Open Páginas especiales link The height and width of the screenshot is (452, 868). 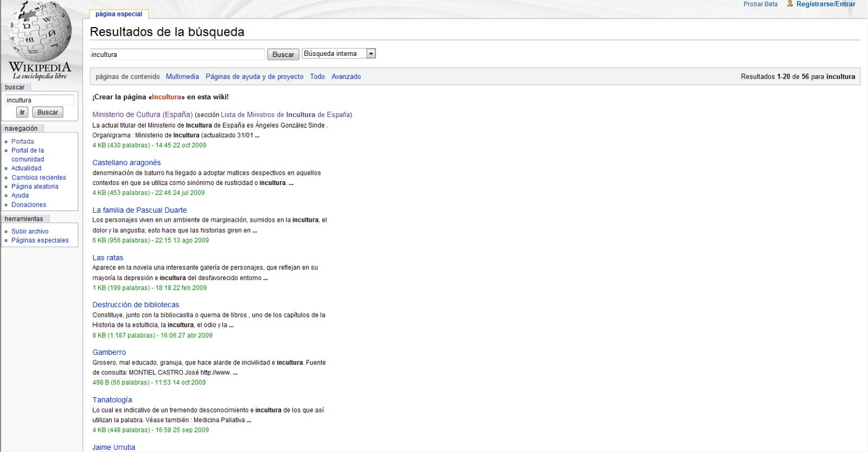click(40, 240)
